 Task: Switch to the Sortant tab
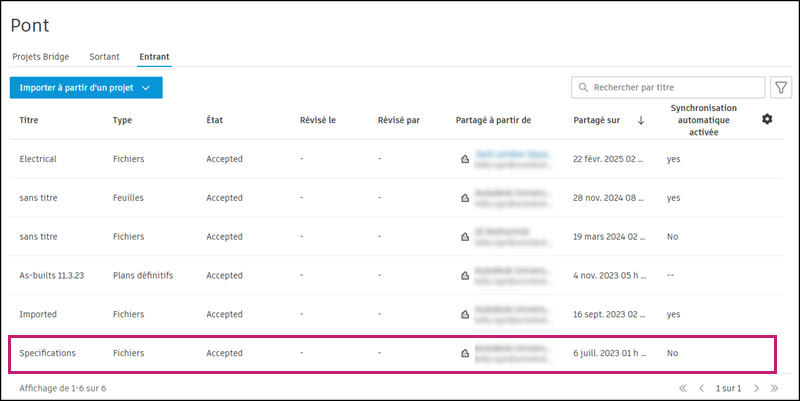pos(104,56)
